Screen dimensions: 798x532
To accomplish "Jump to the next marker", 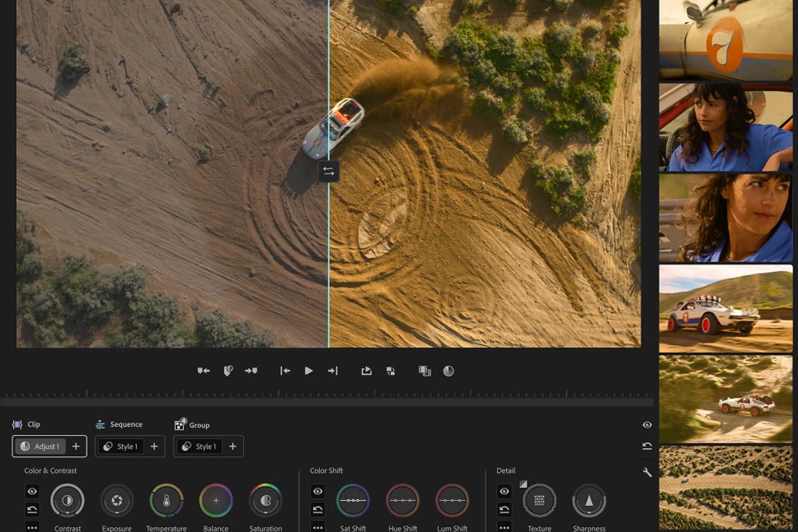I will click(251, 371).
